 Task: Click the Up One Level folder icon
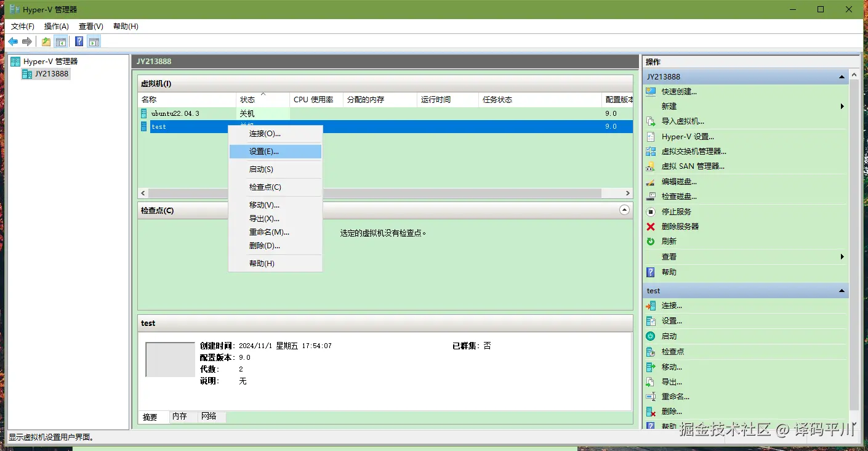(x=46, y=42)
